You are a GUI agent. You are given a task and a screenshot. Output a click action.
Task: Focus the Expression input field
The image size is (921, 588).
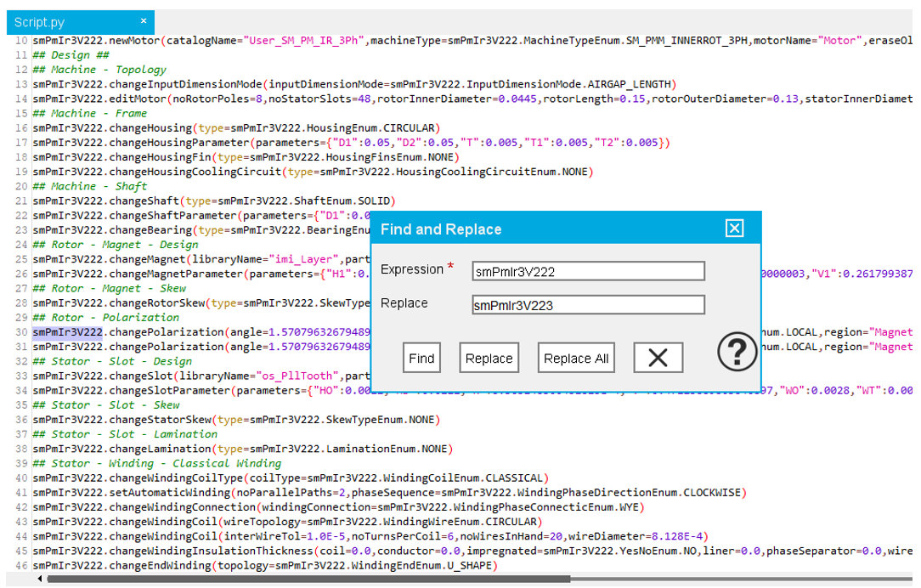[588, 271]
